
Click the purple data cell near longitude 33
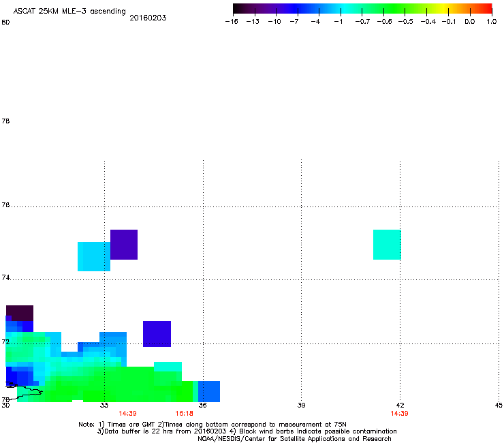pos(124,245)
